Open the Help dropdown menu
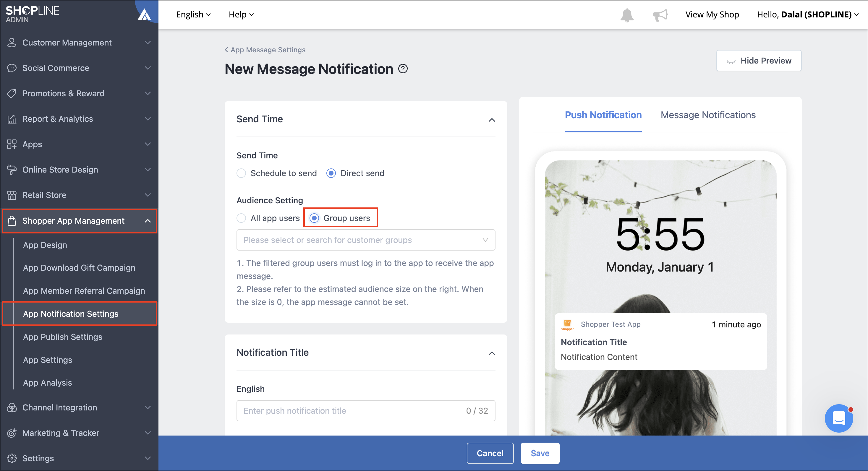The width and height of the screenshot is (868, 471). pos(241,14)
